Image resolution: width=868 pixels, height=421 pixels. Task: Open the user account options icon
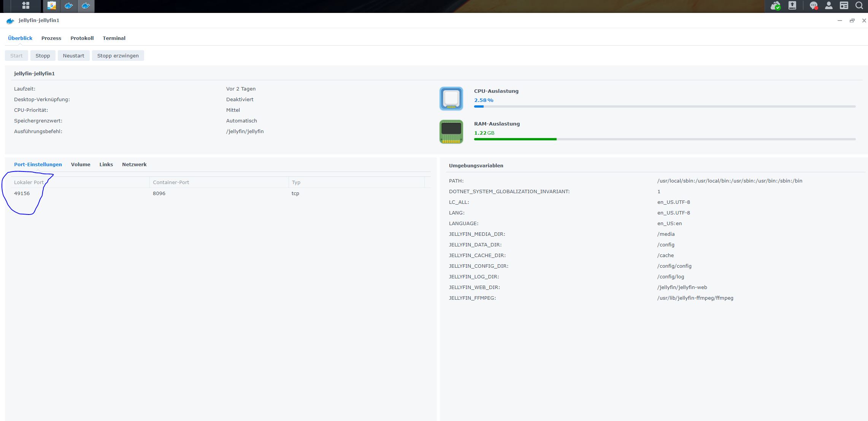coord(829,5)
